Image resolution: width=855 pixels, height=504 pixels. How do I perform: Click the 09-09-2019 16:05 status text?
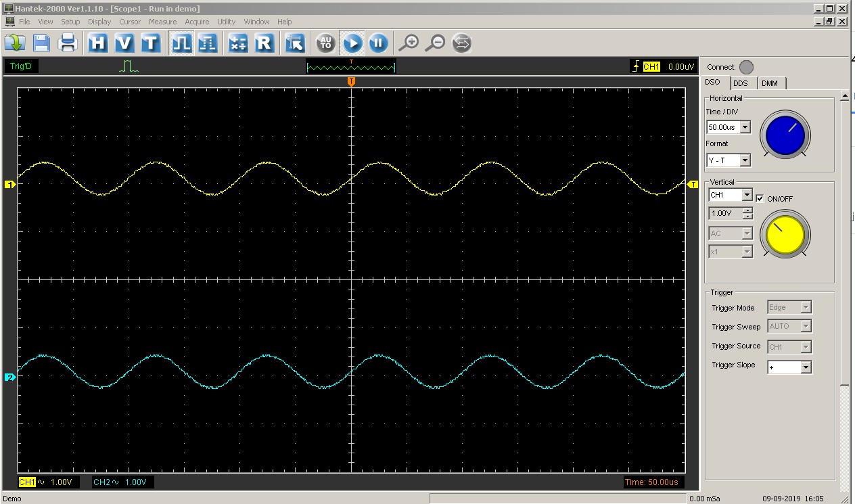pos(793,499)
